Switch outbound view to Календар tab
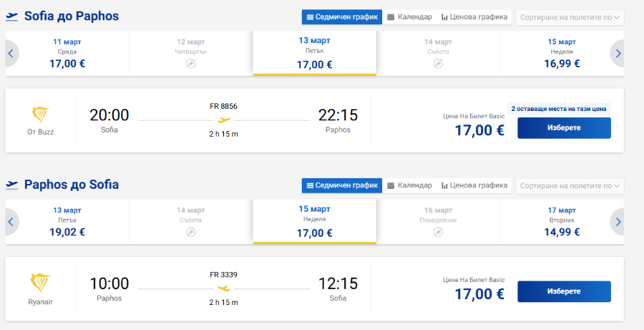The width and height of the screenshot is (644, 330). coord(409,17)
